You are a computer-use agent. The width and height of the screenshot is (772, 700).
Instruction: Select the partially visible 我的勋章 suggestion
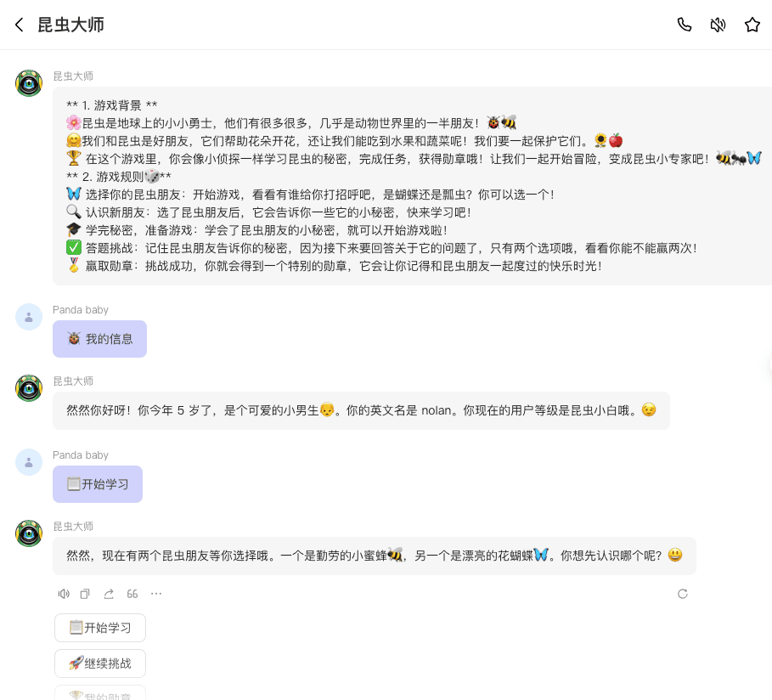[x=100, y=693]
